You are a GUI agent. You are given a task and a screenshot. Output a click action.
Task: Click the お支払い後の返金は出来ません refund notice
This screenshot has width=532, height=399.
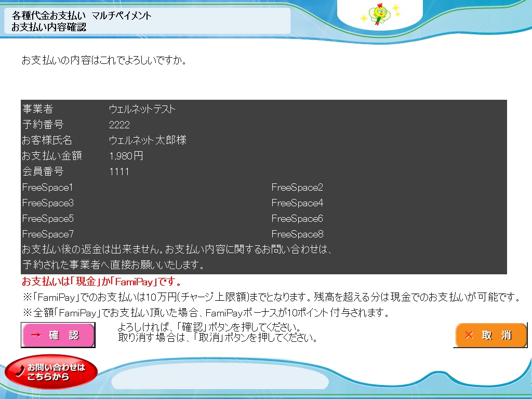coord(177,249)
